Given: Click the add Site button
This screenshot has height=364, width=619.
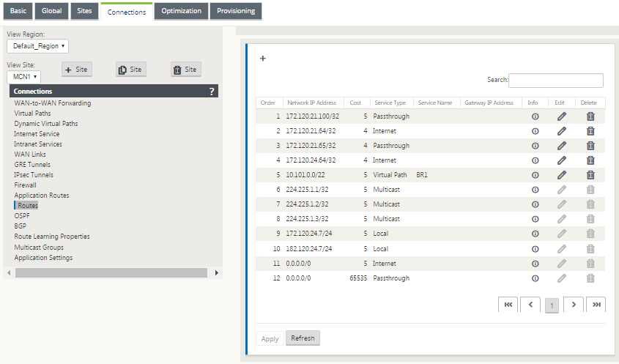Looking at the screenshot, I should pyautogui.click(x=77, y=70).
